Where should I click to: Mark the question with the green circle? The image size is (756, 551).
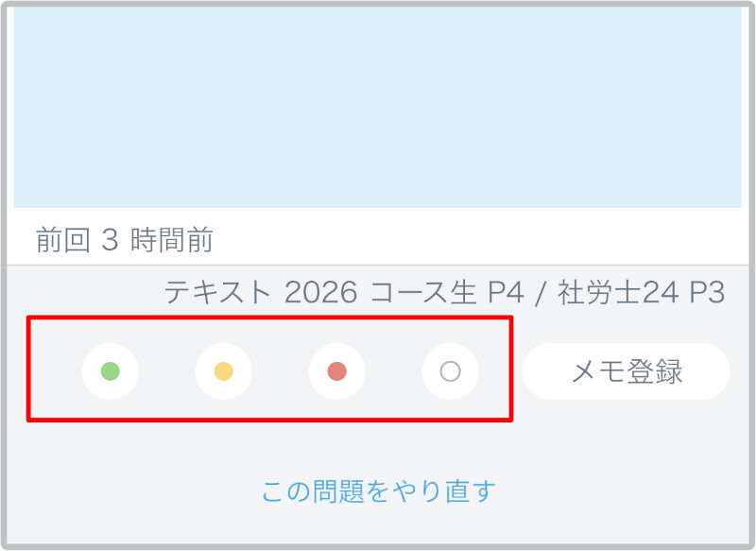[x=110, y=371]
